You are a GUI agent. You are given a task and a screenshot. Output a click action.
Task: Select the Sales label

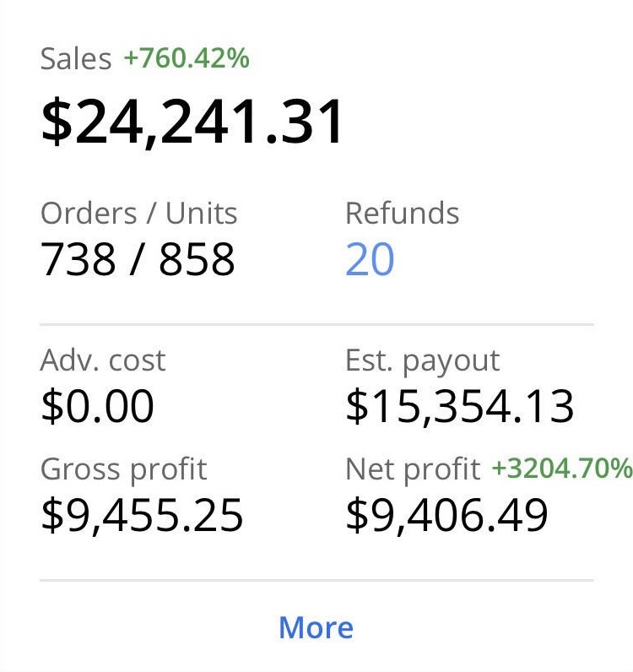(x=75, y=59)
